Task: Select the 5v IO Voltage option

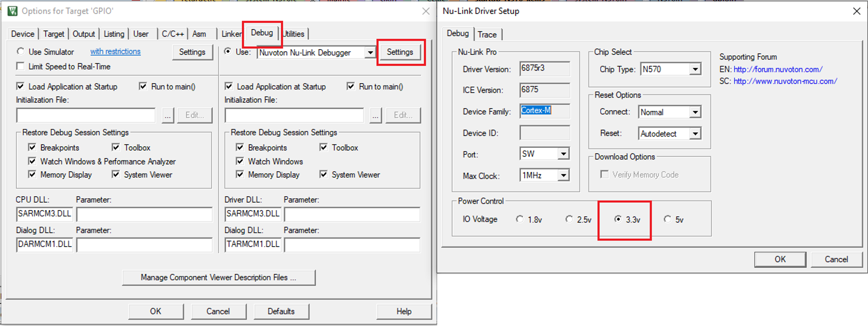Action: (x=668, y=219)
